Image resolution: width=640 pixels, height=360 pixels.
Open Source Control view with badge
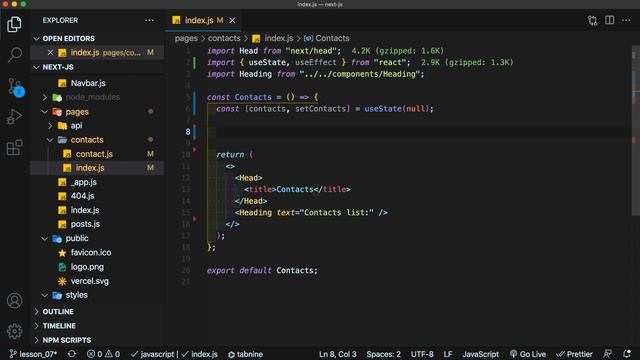click(16, 87)
